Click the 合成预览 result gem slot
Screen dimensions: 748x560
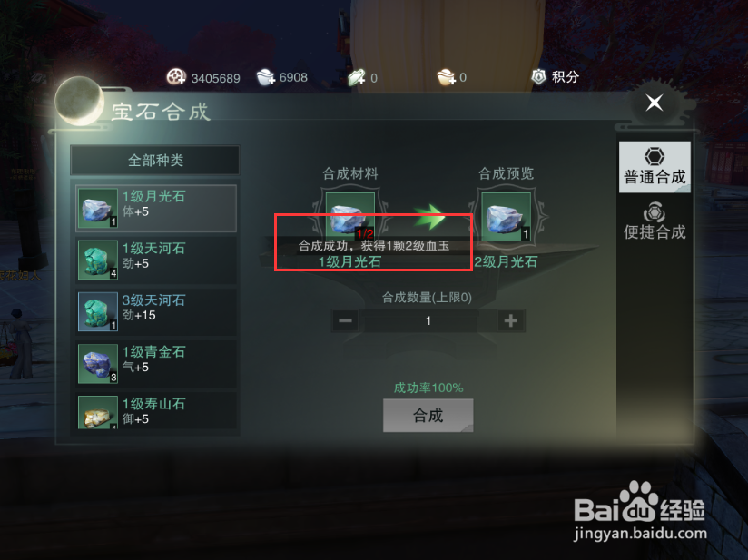[x=506, y=217]
